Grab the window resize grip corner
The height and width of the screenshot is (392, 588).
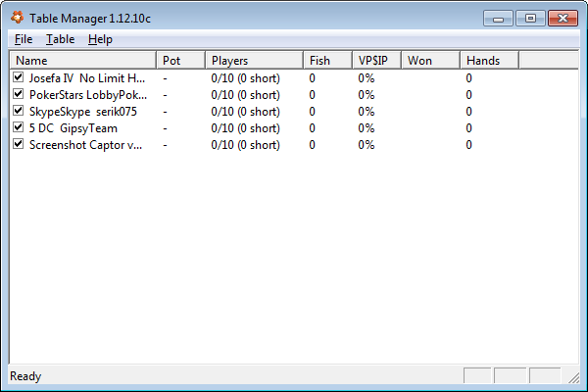(x=573, y=377)
